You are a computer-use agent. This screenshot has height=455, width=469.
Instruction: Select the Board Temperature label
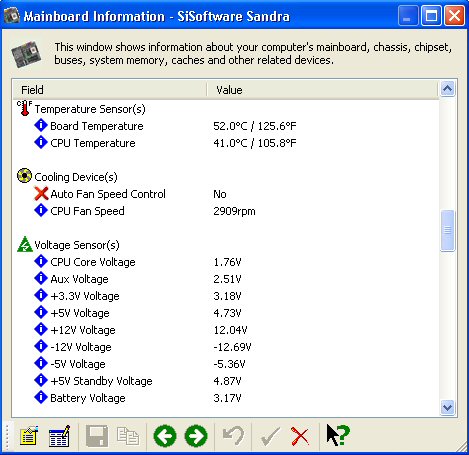pyautogui.click(x=97, y=126)
